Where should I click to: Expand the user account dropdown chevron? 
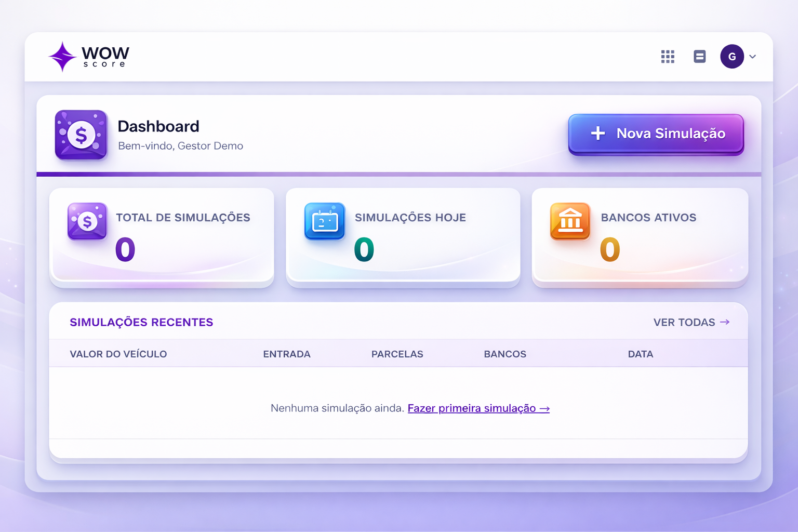tap(753, 57)
